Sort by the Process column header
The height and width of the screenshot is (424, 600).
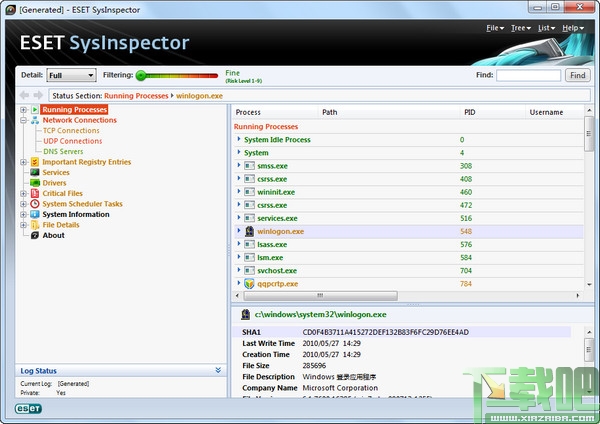click(x=276, y=112)
